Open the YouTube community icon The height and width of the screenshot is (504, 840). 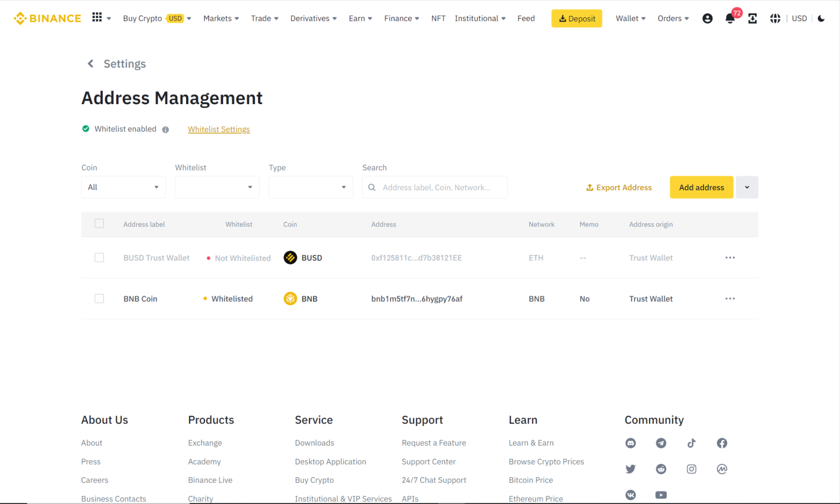(x=661, y=495)
